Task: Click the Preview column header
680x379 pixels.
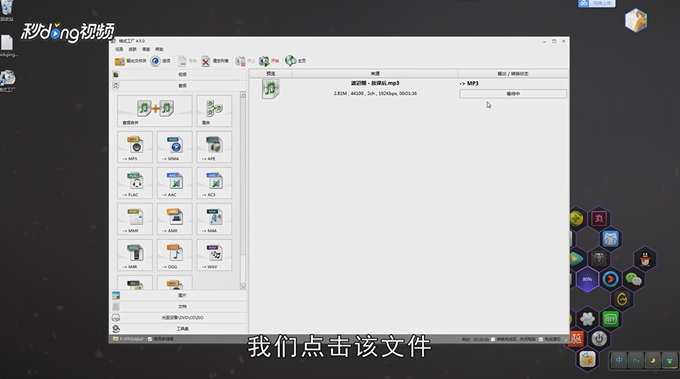Action: (x=271, y=74)
